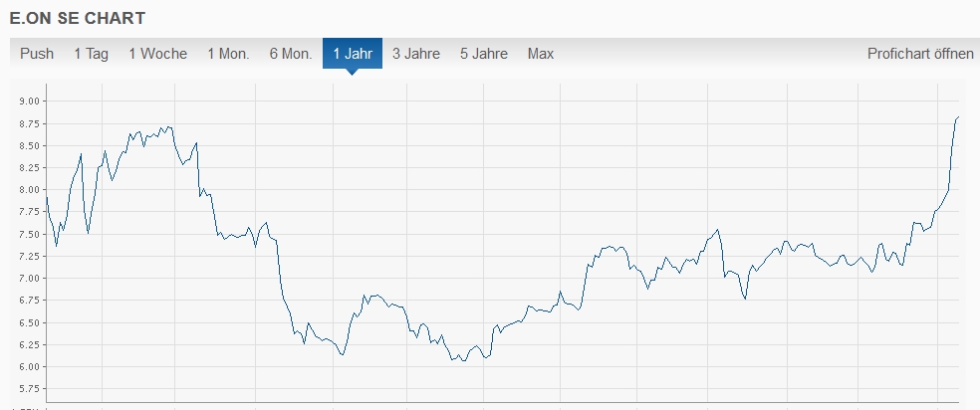
Task: Click the 6.50 y-axis label
Action: point(29,322)
